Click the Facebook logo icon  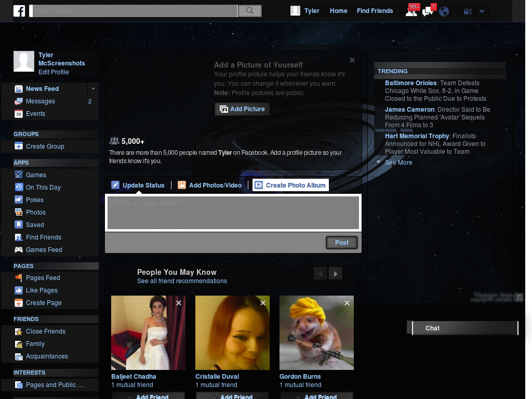click(19, 11)
